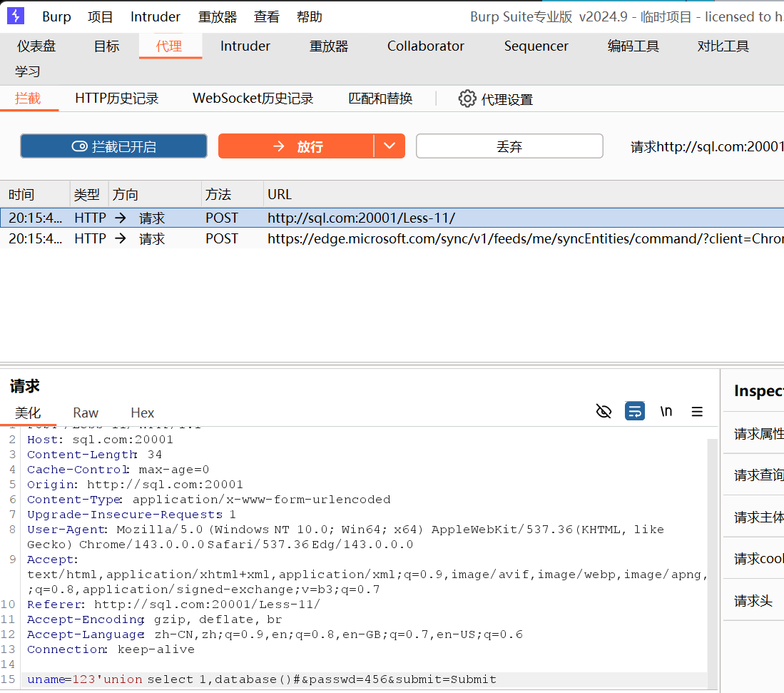This screenshot has height=693, width=784.
Task: Select the sql.com:20001/Less-11/ request row
Action: (392, 218)
